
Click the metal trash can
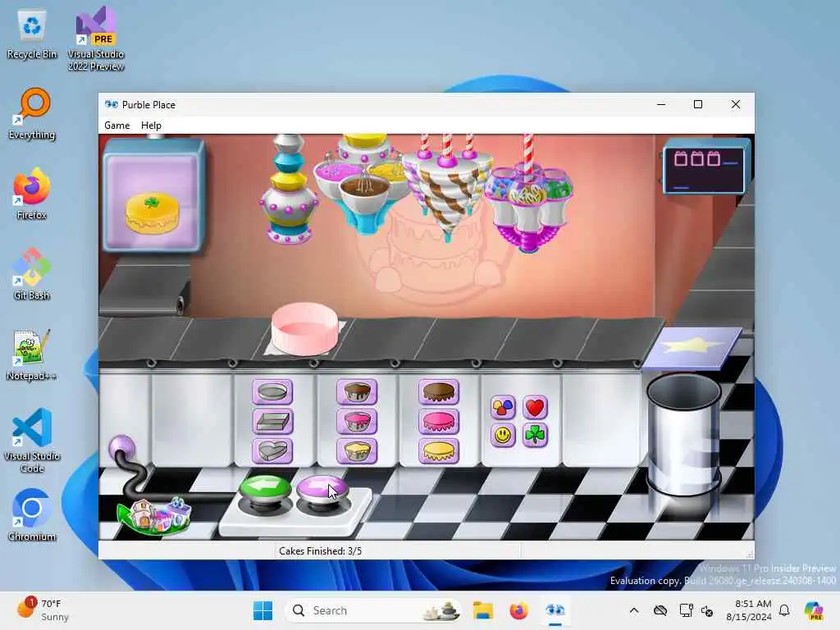(684, 435)
